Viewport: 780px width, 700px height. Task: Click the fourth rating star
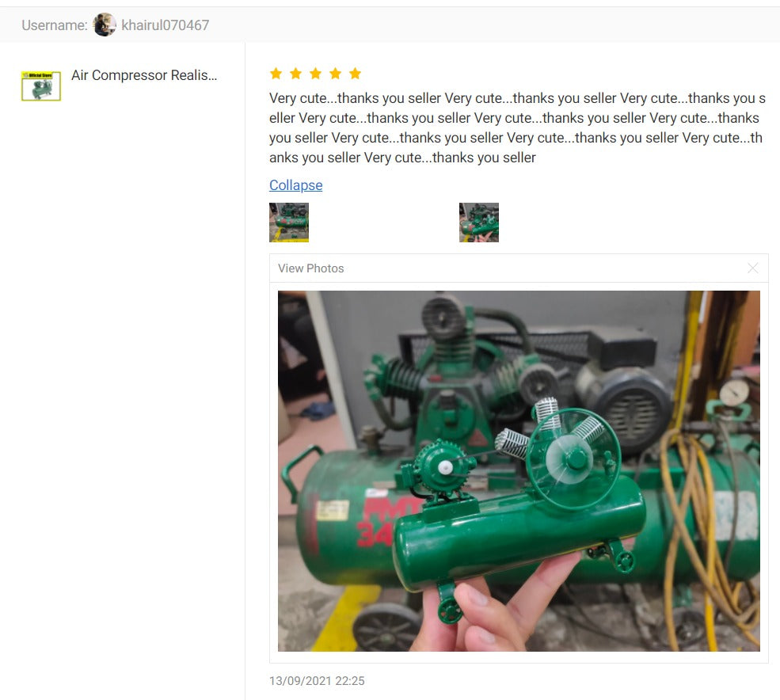(335, 74)
